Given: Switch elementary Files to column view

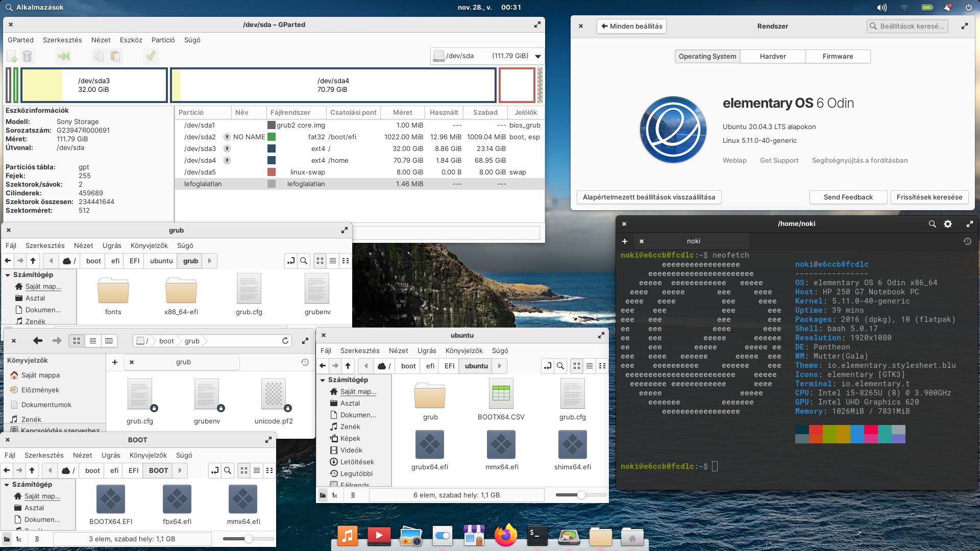Looking at the screenshot, I should 109,341.
